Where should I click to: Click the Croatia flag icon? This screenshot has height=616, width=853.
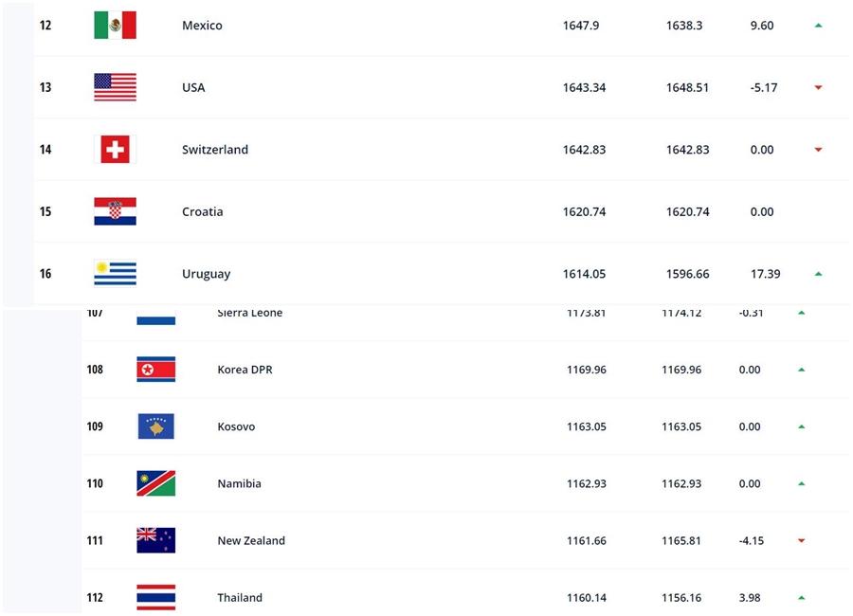pos(115,211)
